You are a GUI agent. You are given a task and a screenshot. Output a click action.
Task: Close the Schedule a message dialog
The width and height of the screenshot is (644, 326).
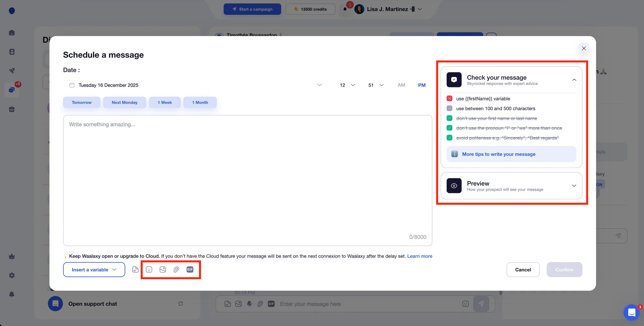(x=584, y=48)
